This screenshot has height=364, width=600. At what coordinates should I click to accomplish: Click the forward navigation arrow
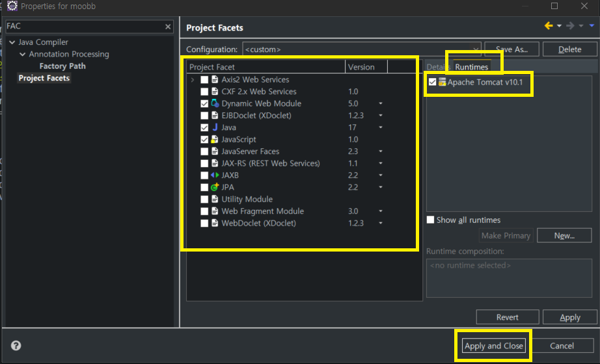point(570,25)
